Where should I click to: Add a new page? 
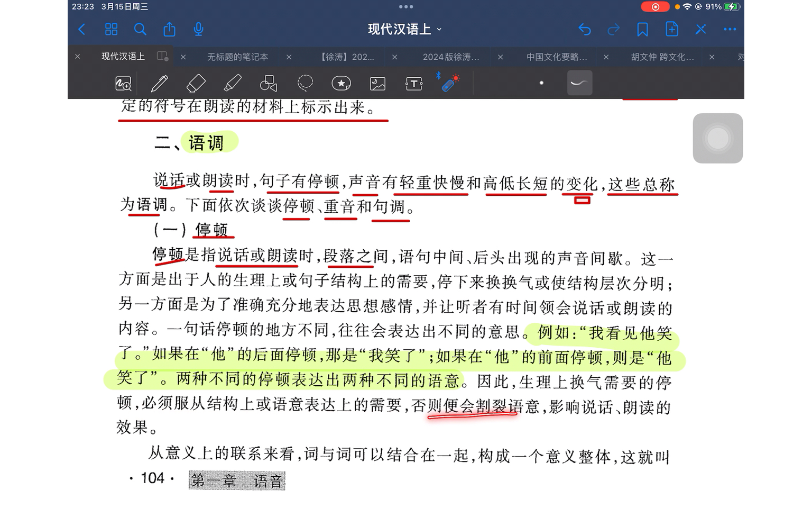pyautogui.click(x=672, y=29)
